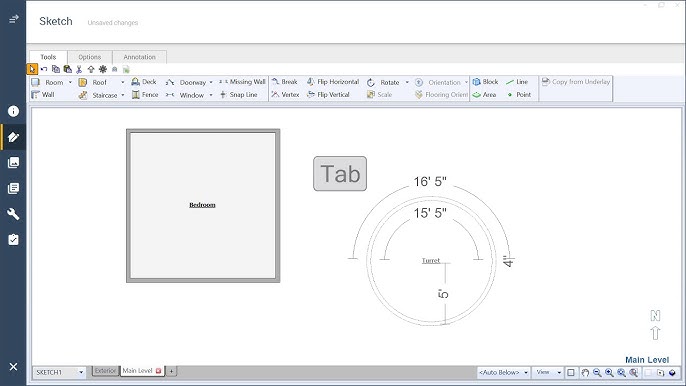Click the Cut scissors icon
This screenshot has width=686, height=386.
click(79, 69)
